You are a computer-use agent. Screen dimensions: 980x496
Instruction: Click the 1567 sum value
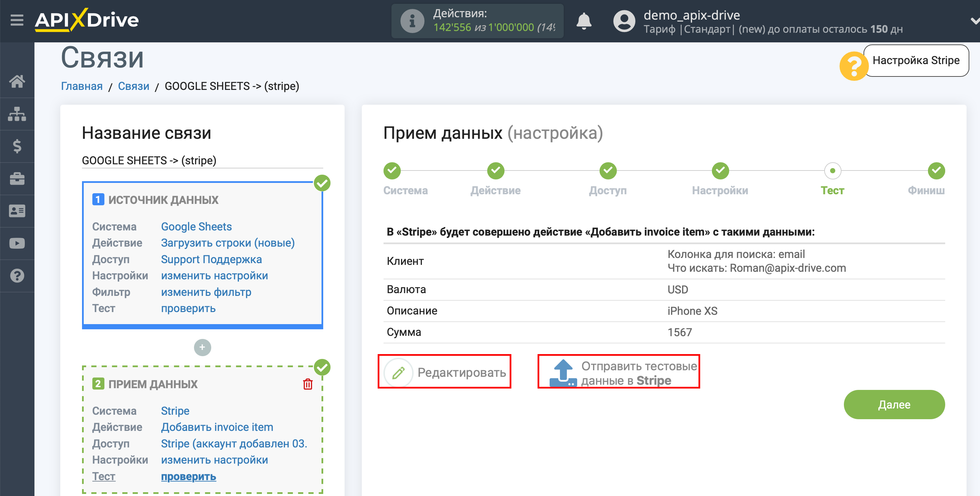680,332
